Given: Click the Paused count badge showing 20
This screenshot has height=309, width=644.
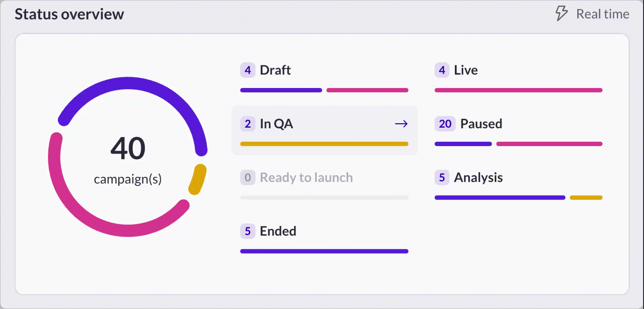Looking at the screenshot, I should click(x=445, y=124).
